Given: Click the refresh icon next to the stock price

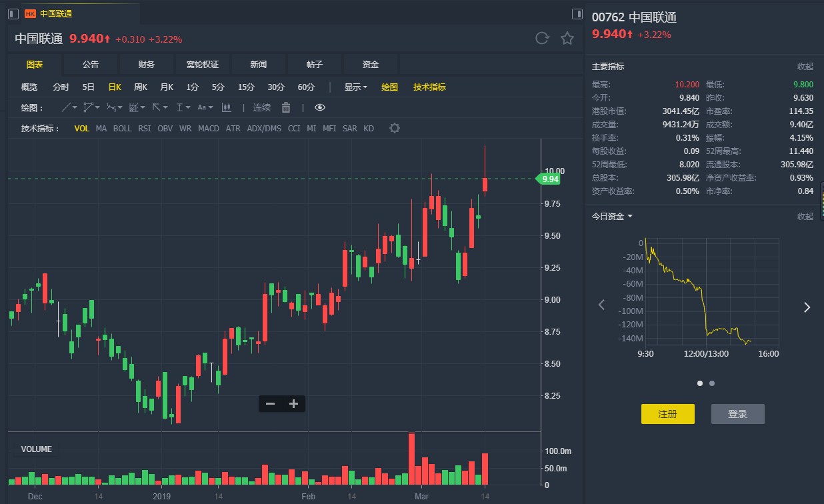Looking at the screenshot, I should pyautogui.click(x=542, y=39).
